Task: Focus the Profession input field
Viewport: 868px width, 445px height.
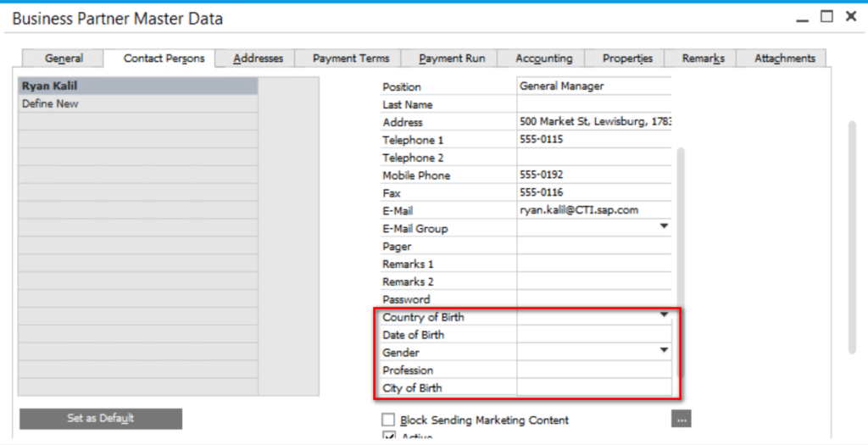Action: pos(594,370)
